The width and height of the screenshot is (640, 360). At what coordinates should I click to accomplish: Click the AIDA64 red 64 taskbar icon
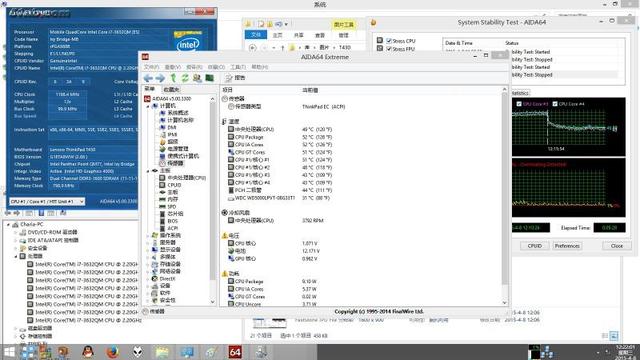coord(235,351)
